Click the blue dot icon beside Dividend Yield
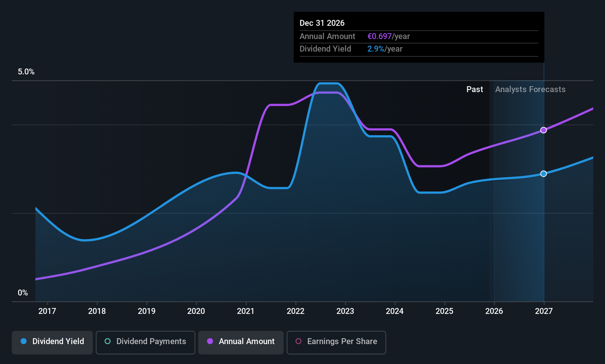Screen dimensions: 605x364 click(x=24, y=342)
